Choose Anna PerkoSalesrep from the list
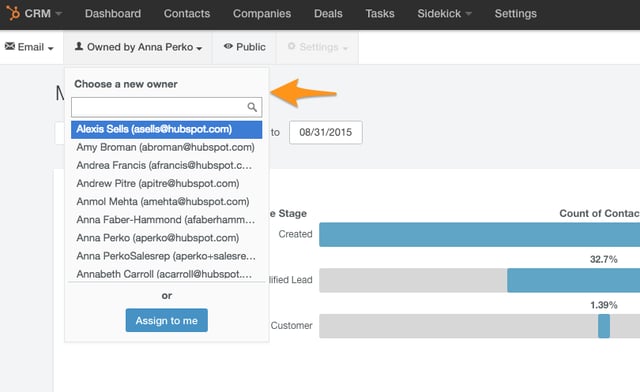This screenshot has height=392, width=640. click(x=167, y=256)
